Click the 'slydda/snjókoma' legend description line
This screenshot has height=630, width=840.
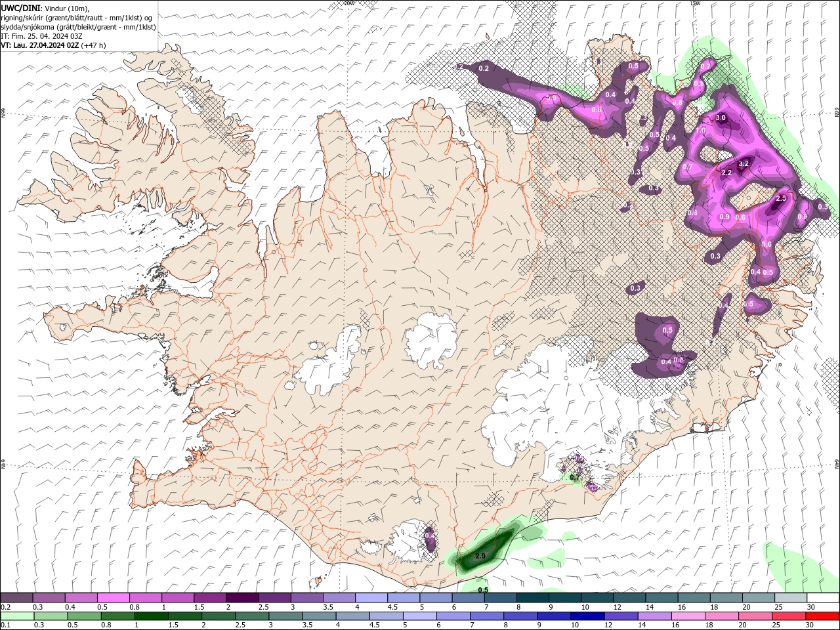click(78, 27)
